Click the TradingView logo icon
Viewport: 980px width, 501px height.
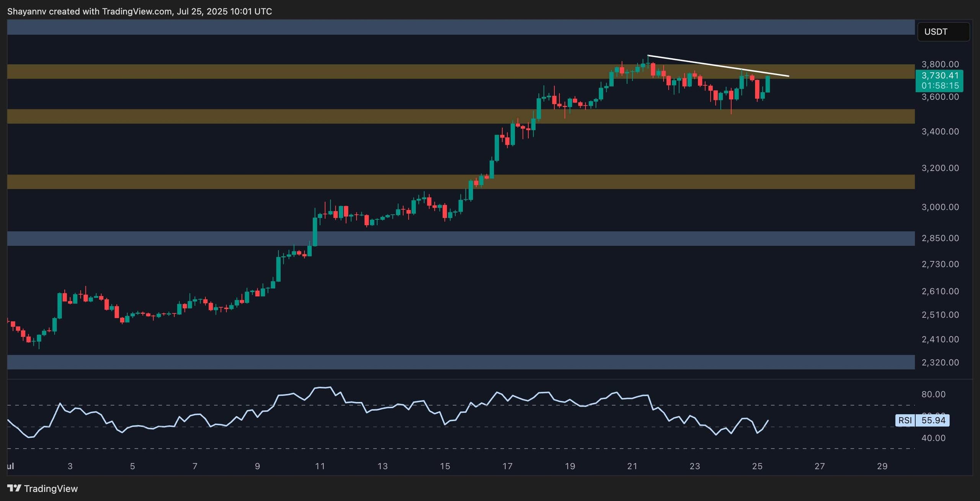tap(14, 488)
